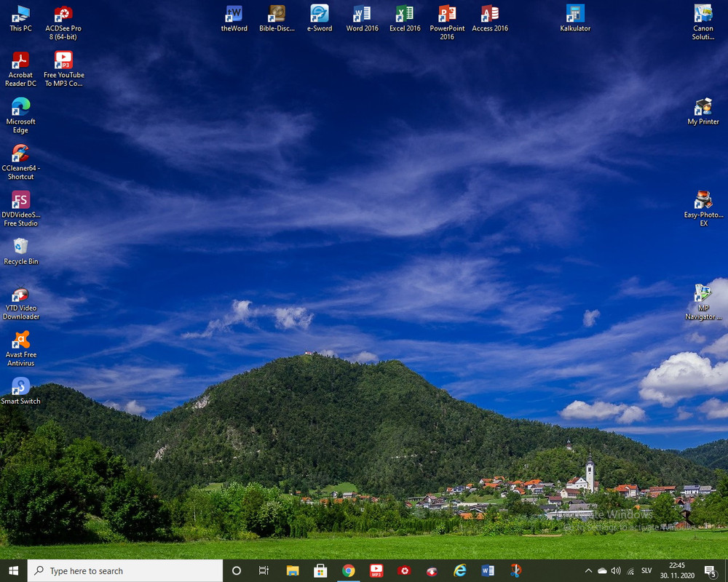This screenshot has height=582, width=728.
Task: Open Word from the taskbar
Action: point(488,570)
